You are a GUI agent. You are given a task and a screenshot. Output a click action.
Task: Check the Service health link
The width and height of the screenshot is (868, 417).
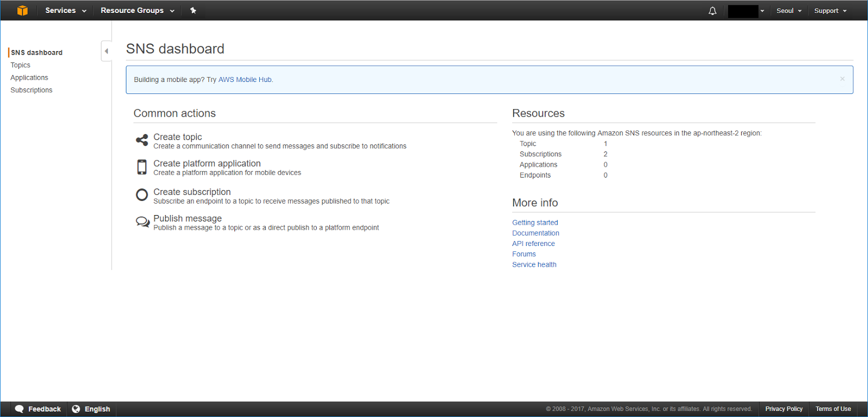pos(534,264)
